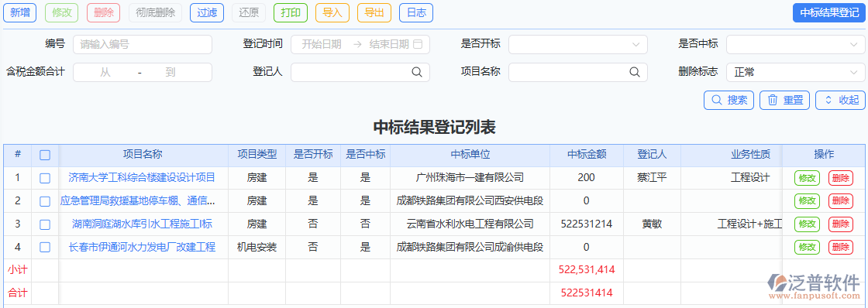Open 济南大学工科综合楼建设设计项目 link
The width and height of the screenshot is (868, 308).
point(142,178)
